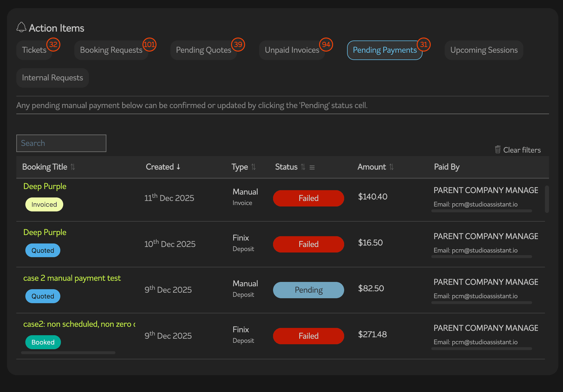This screenshot has height=392, width=563.
Task: Open the Status column filter menu
Action: click(x=312, y=167)
